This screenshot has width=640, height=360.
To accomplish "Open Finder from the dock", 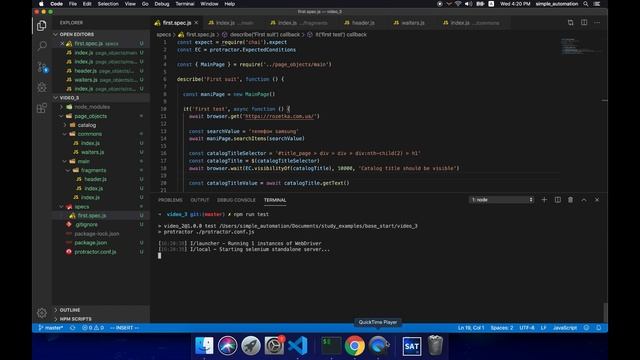I will click(x=204, y=345).
